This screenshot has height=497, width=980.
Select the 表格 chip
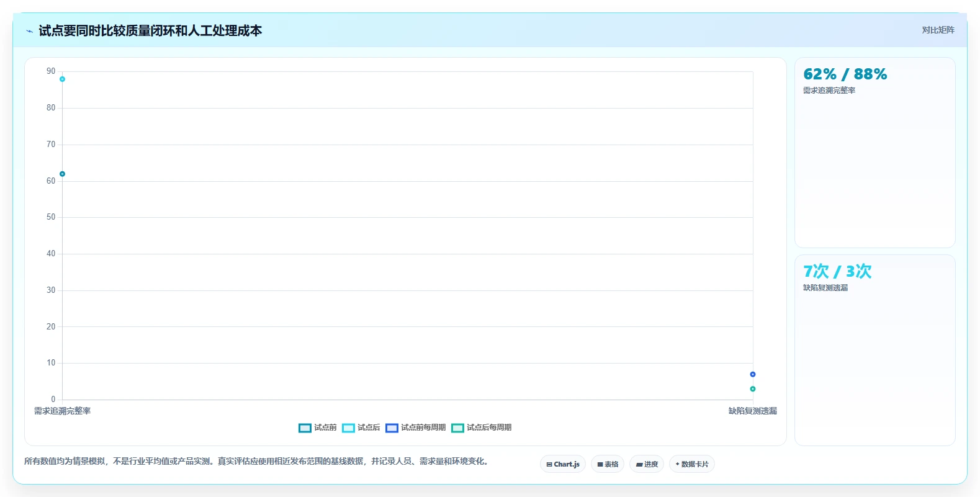point(608,464)
